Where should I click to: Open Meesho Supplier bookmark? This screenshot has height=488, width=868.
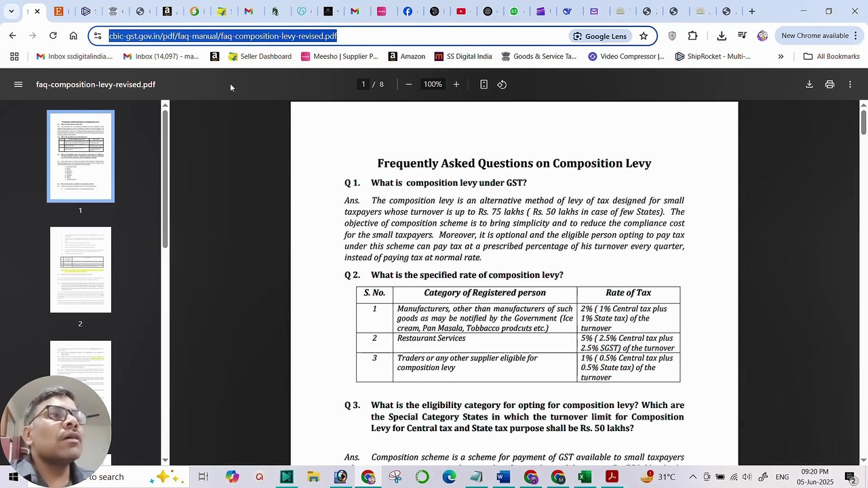(x=339, y=56)
